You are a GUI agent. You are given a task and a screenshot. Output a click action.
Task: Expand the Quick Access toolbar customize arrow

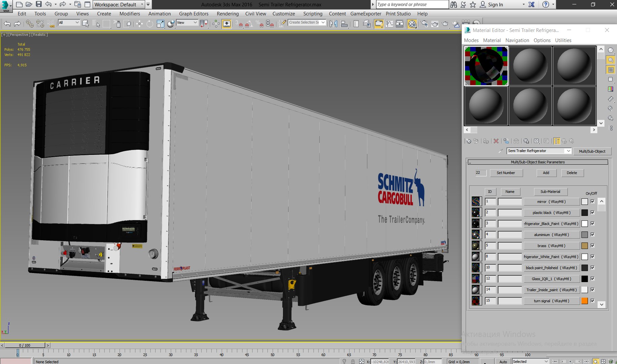click(148, 4)
